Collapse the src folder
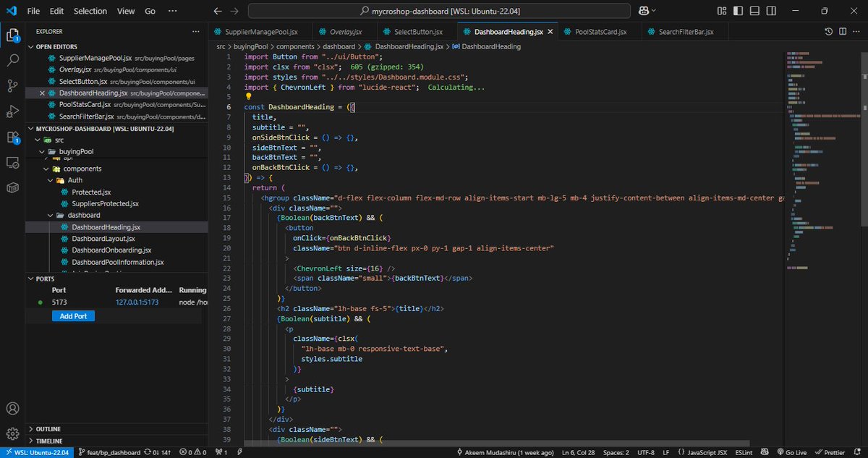 click(116, 140)
